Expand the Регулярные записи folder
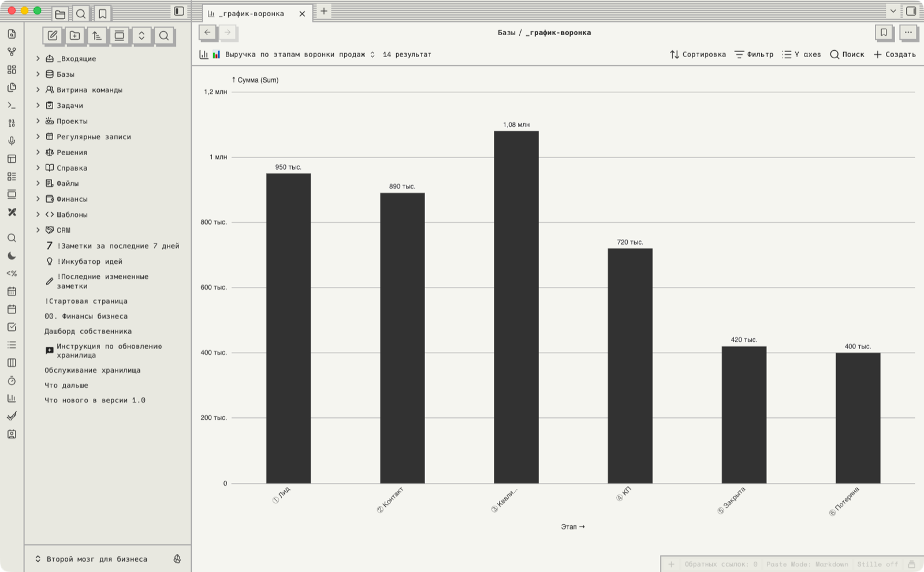Screen dimensions: 924x572 point(38,137)
